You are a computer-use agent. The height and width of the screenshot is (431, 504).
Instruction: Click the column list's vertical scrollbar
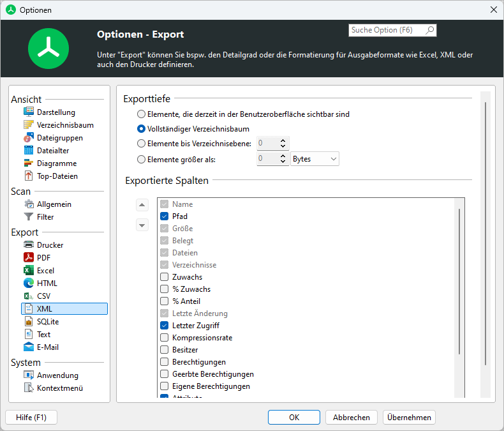pos(459,282)
